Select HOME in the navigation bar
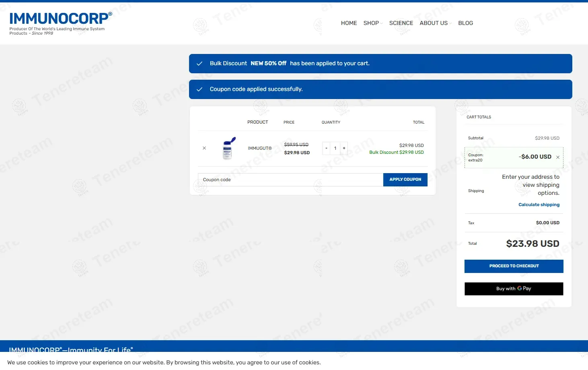588x370 pixels. click(349, 23)
